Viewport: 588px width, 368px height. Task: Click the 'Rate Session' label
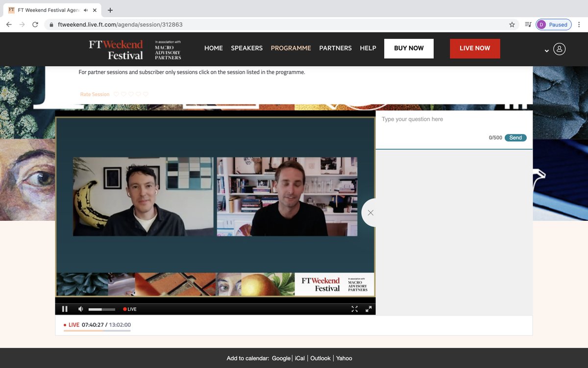(95, 94)
